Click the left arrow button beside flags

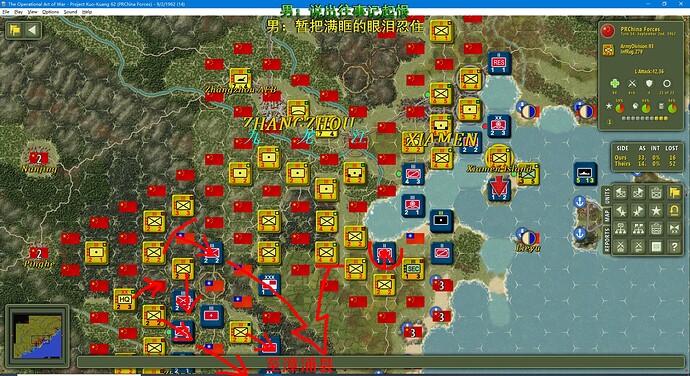[x=32, y=30]
